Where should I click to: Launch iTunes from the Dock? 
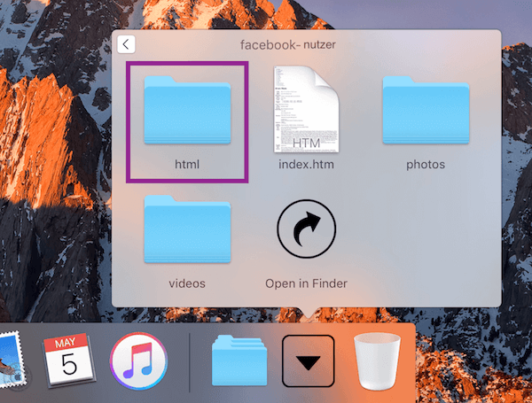point(138,361)
